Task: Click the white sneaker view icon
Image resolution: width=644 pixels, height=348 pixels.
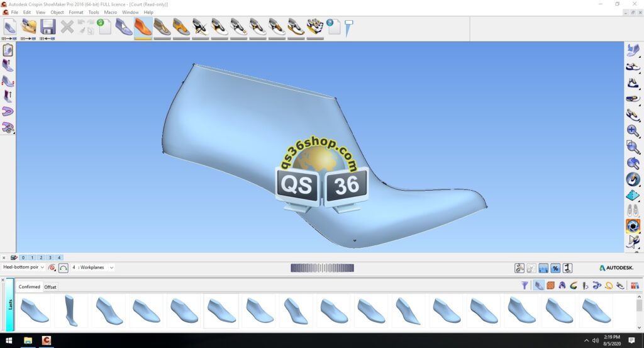Action: 633,67
